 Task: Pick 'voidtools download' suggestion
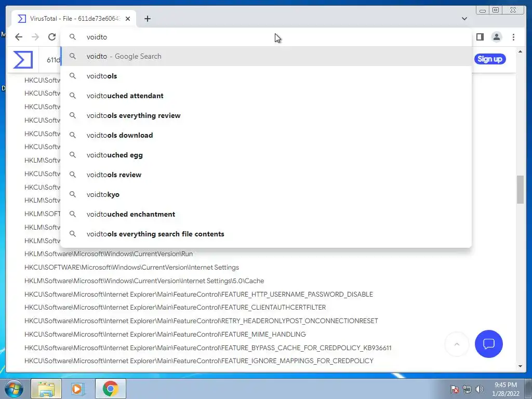point(266,135)
